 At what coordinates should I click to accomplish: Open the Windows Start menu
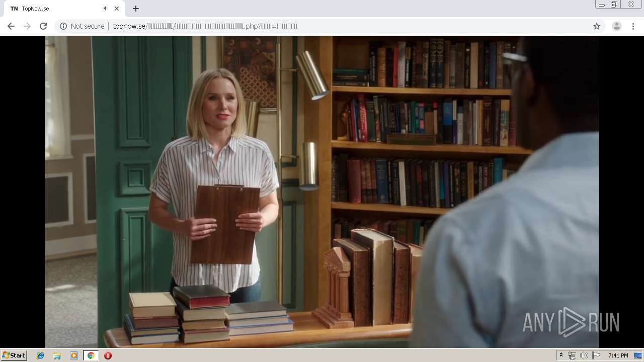(x=14, y=355)
